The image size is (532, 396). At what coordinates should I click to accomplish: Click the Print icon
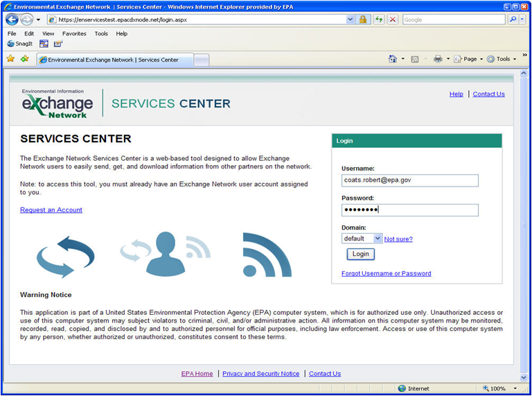[438, 59]
